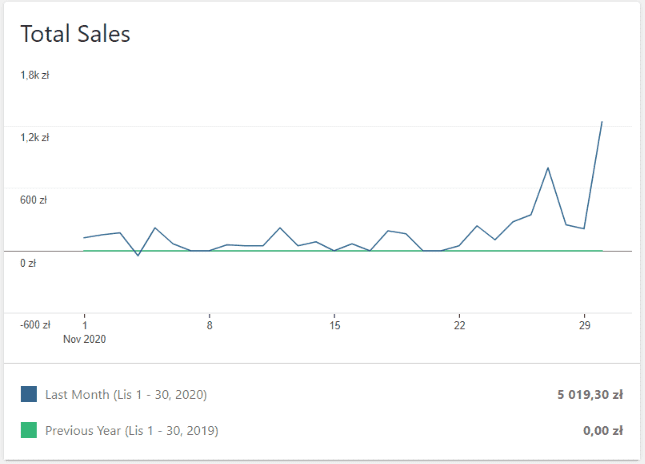The width and height of the screenshot is (645, 464).
Task: Click the sales spike near day 27
Action: (548, 167)
